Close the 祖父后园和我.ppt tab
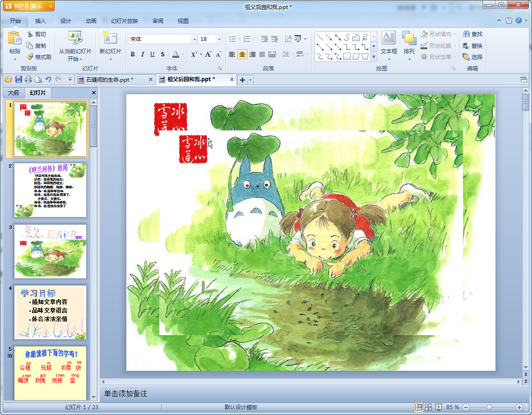 [x=232, y=79]
